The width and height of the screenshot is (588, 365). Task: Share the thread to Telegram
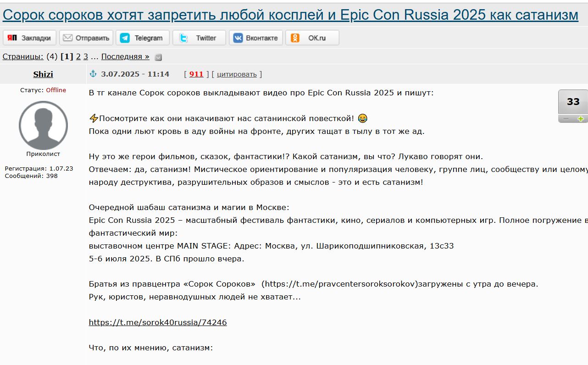pyautogui.click(x=143, y=38)
